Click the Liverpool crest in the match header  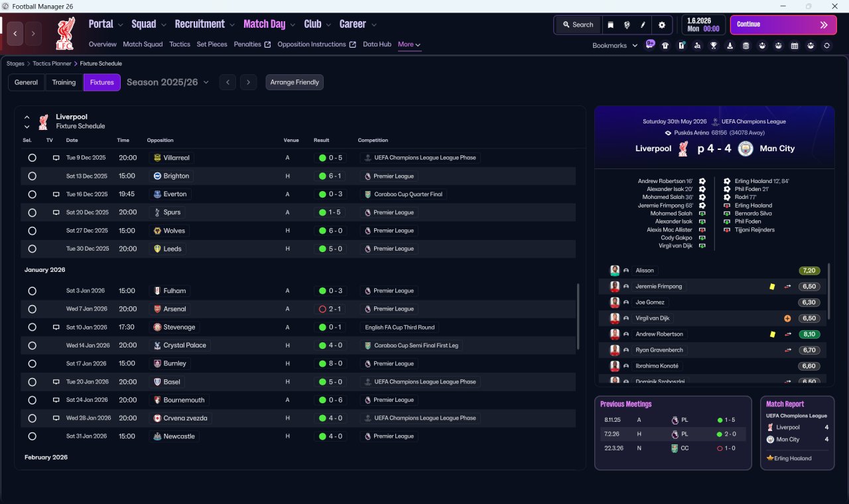pyautogui.click(x=683, y=149)
